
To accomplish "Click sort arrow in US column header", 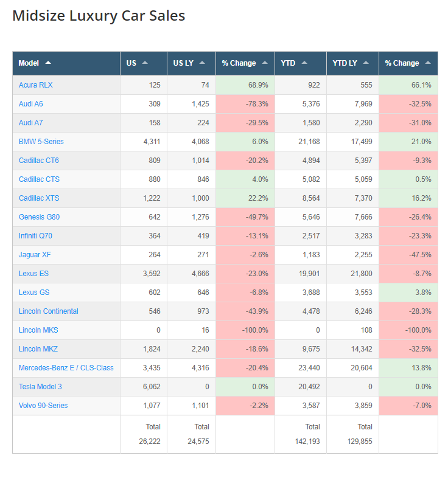I will 145,63.
